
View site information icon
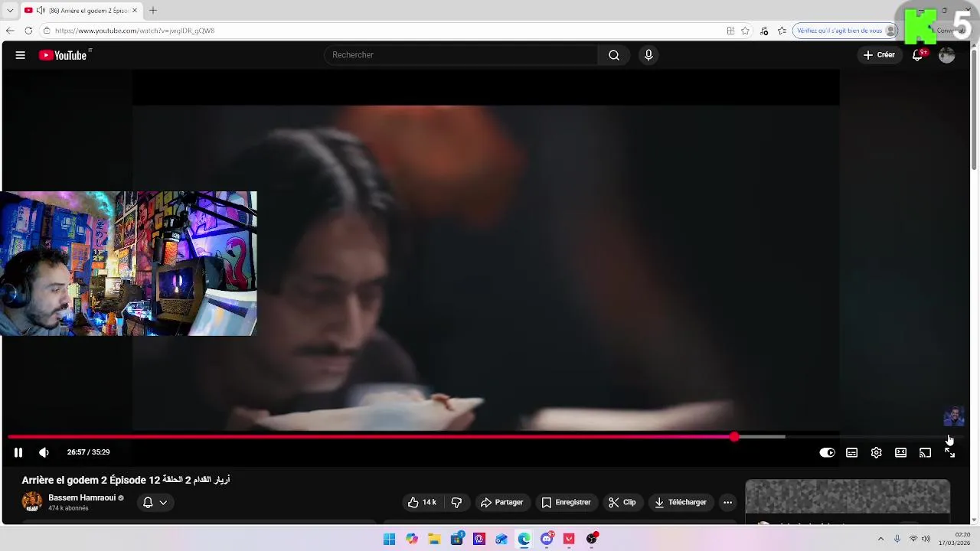click(x=47, y=31)
